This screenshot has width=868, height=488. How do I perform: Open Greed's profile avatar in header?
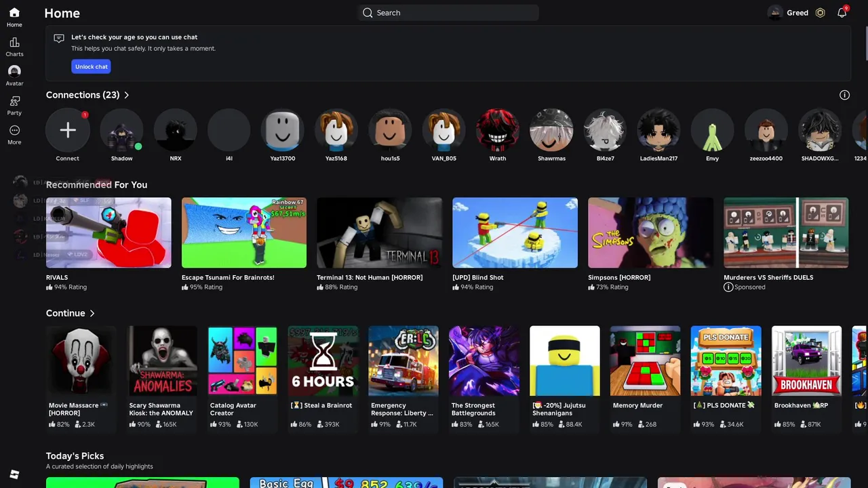(x=776, y=13)
